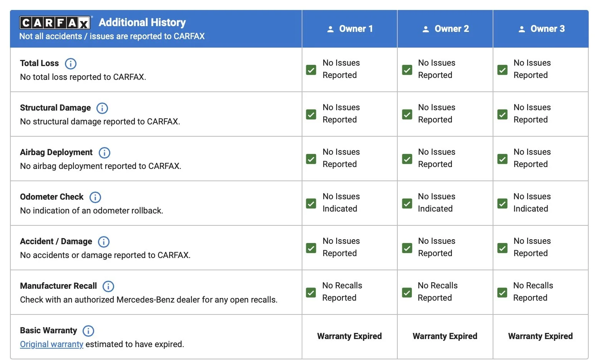601x364 pixels.
Task: Click the Accident / Damage row title
Action: coord(56,242)
